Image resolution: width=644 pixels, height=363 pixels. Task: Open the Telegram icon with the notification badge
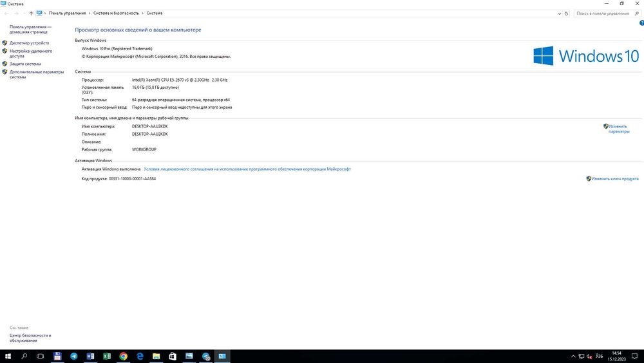tap(206, 357)
